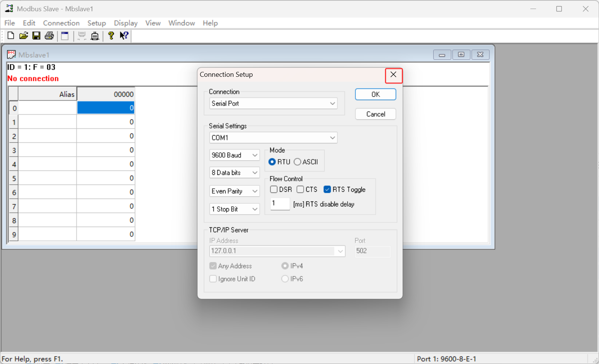Save with the floppy disk icon
The image size is (599, 364).
36,36
